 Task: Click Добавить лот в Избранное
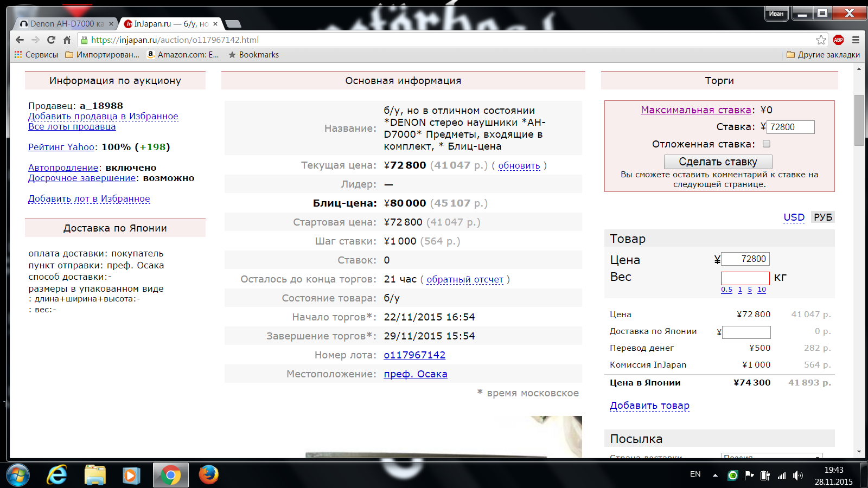pos(89,198)
